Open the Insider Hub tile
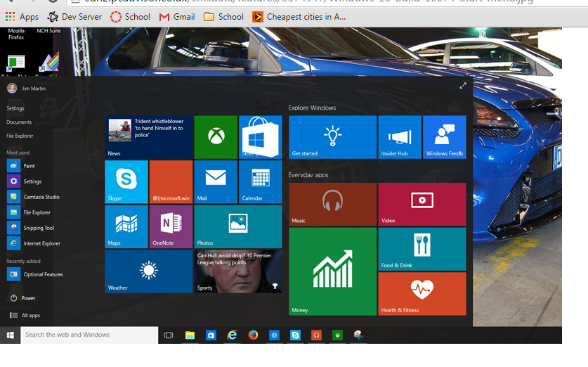The width and height of the screenshot is (588, 367). pyautogui.click(x=400, y=137)
